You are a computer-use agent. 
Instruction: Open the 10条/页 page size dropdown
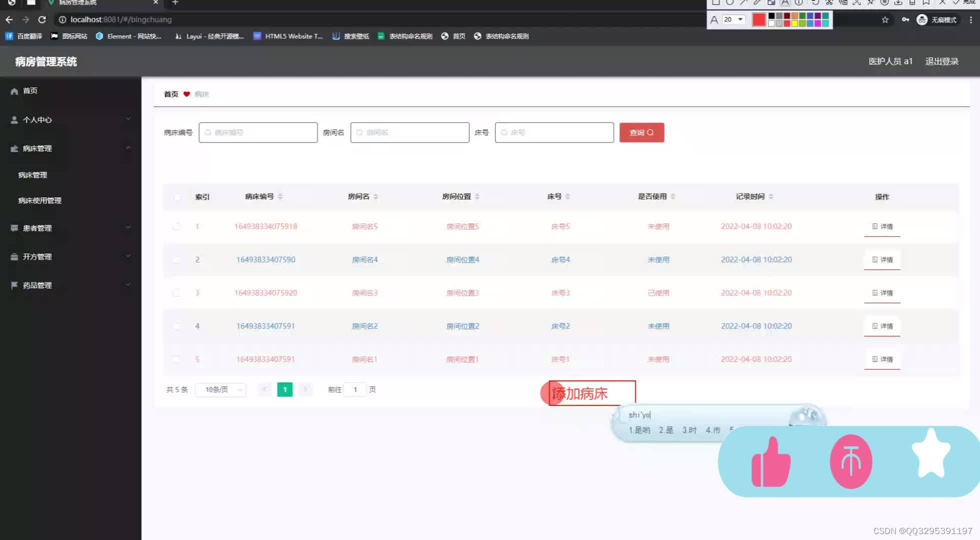[x=220, y=389]
